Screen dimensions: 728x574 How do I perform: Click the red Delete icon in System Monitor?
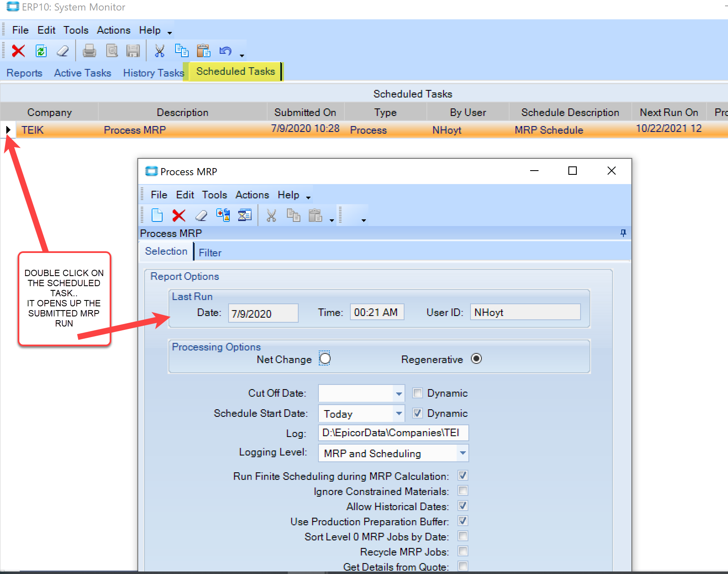coord(18,50)
